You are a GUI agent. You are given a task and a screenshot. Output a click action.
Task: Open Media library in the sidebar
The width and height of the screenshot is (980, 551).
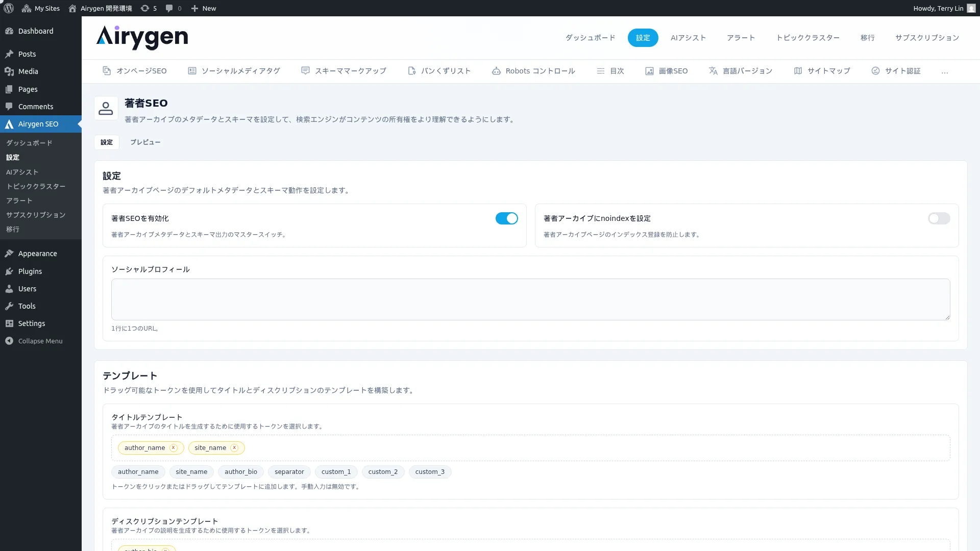point(41,71)
